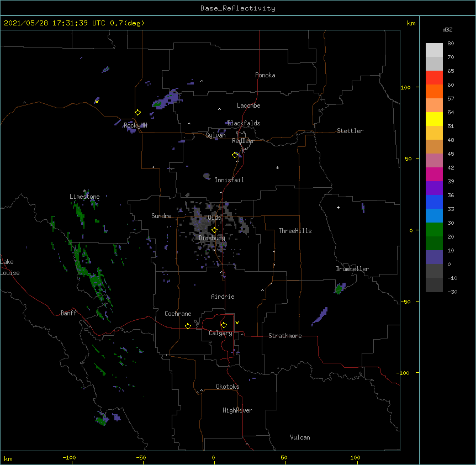Screen dimensions: 476x465
Task: Click the yellow diamond marker near Cochrane
Action: point(188,326)
